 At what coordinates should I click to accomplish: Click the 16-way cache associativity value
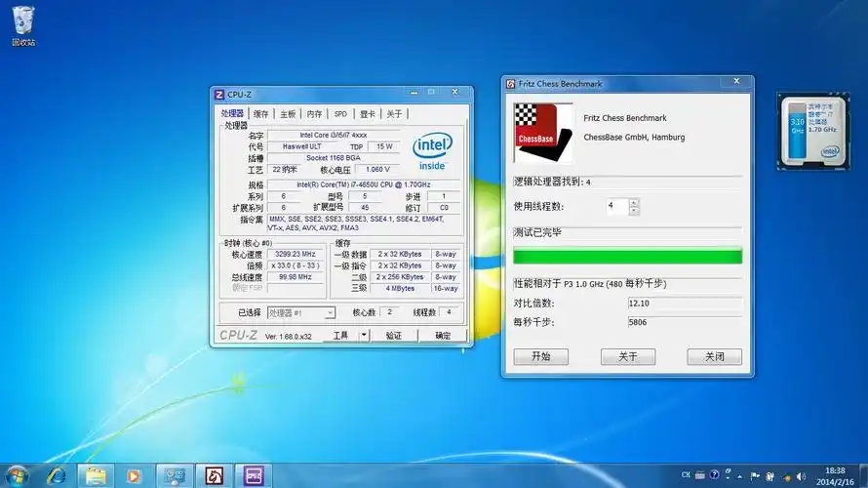[445, 289]
